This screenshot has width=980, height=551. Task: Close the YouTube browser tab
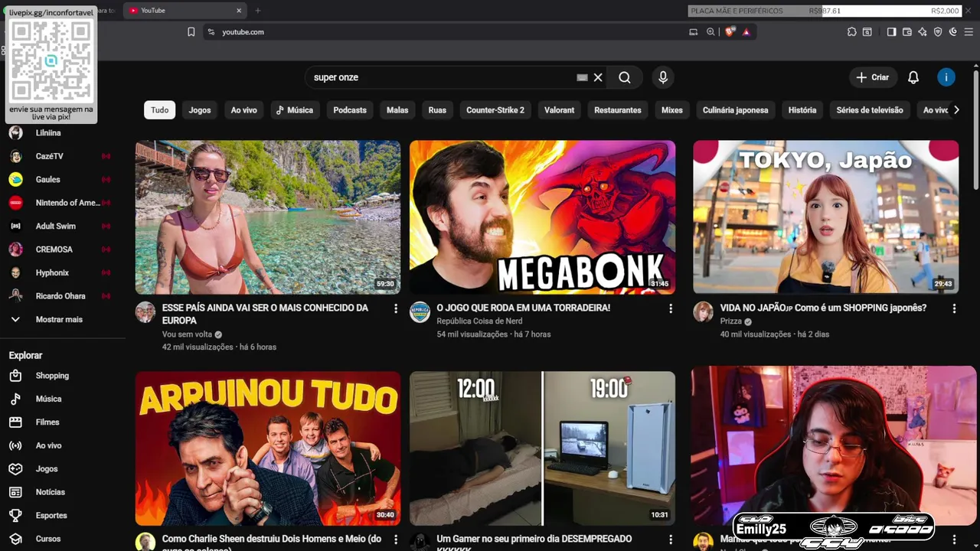point(239,11)
